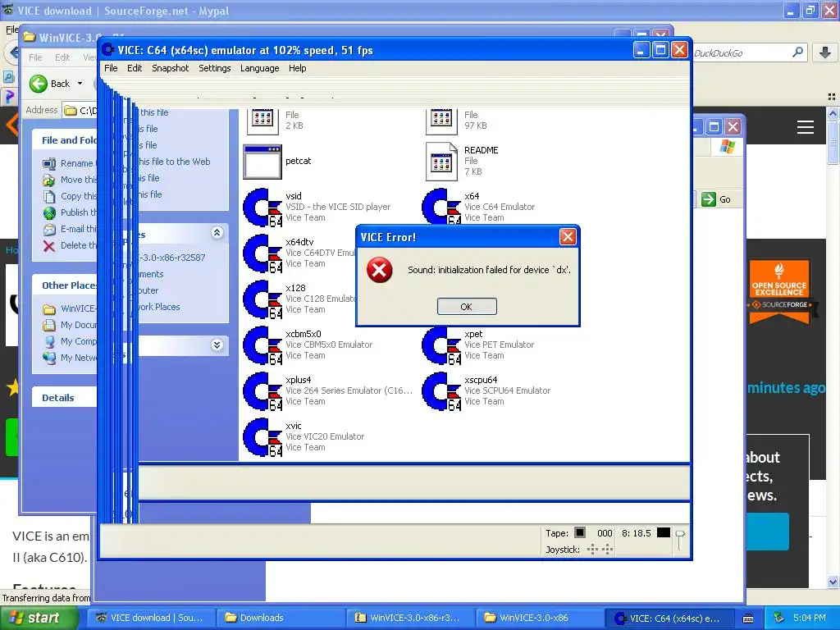The height and width of the screenshot is (630, 840).
Task: Click the joystick indicator in status bar
Action: [x=600, y=549]
